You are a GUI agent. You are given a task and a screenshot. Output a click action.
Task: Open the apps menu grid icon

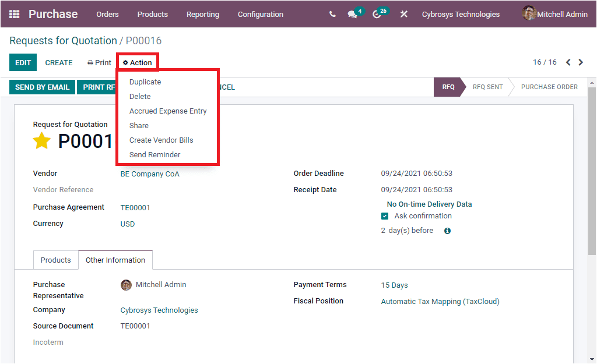[x=13, y=13]
